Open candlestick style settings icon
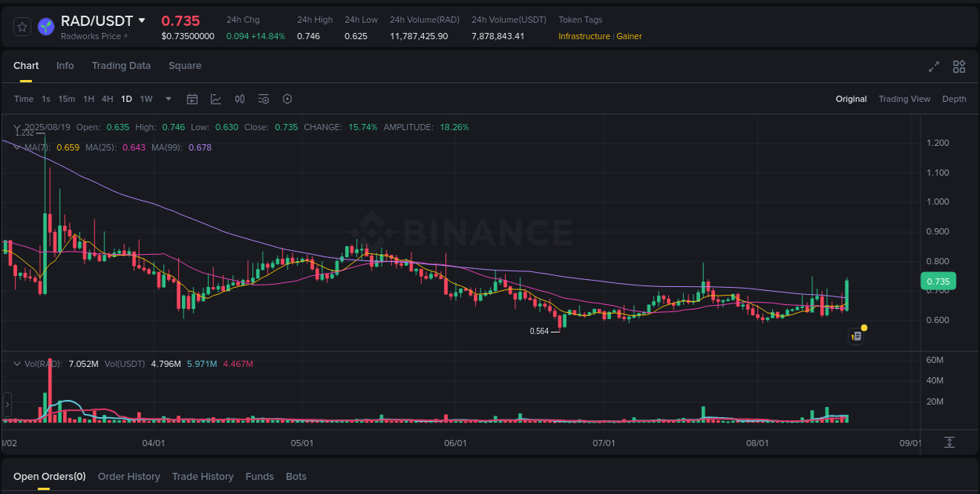This screenshot has height=494, width=980. (240, 99)
